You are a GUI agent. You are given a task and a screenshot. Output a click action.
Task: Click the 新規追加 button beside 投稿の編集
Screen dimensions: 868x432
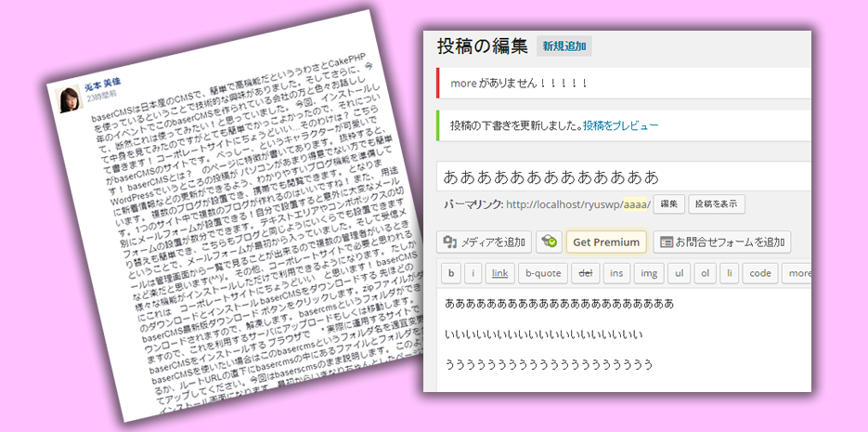coord(564,46)
